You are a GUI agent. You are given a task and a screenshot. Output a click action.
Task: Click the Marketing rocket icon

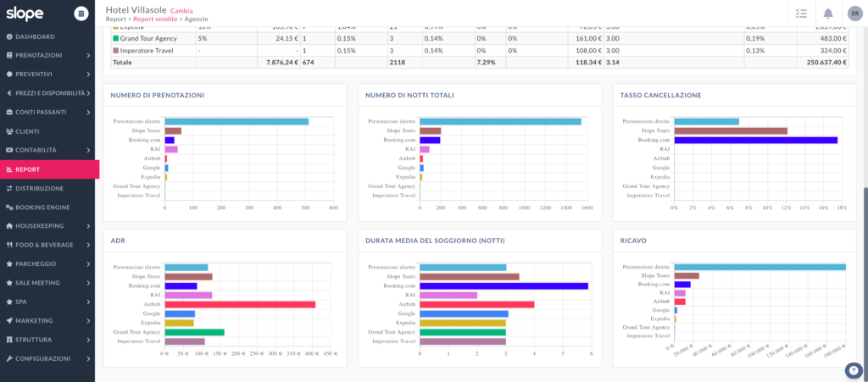click(9, 321)
